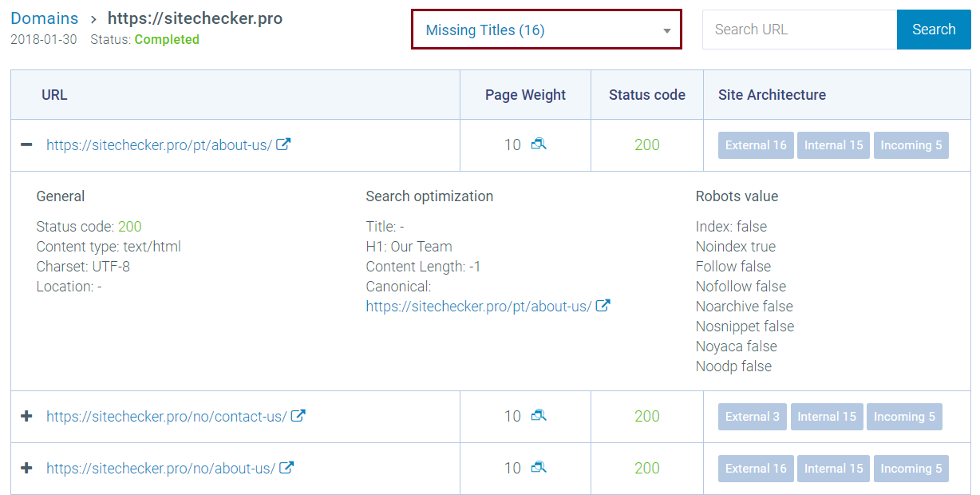Click Nofollow false robots value
This screenshot has height=495, width=980.
click(x=741, y=287)
